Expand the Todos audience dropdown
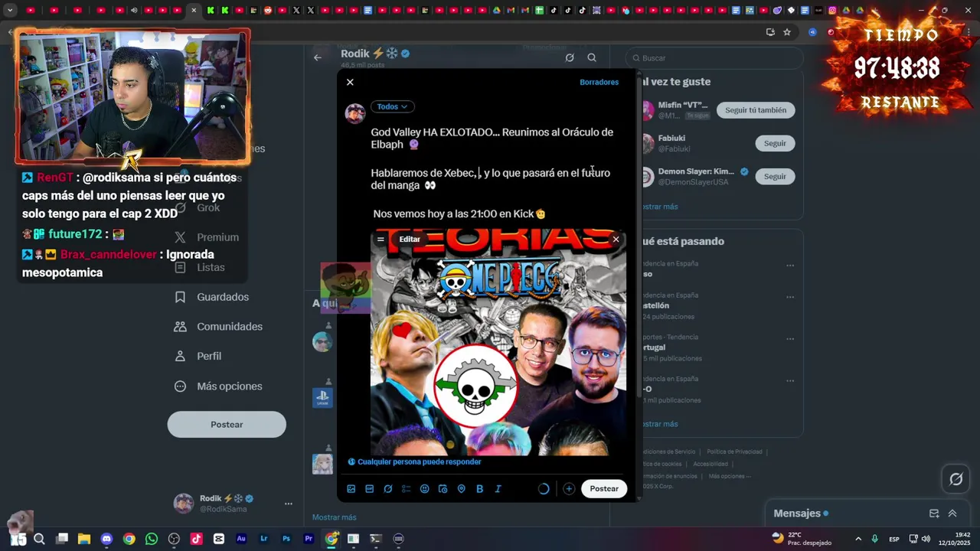980x551 pixels. [392, 106]
